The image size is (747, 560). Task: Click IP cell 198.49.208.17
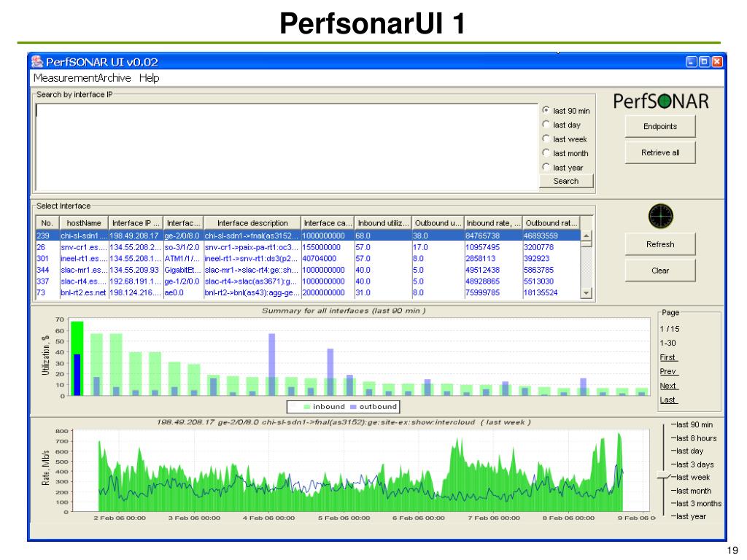pos(135,236)
